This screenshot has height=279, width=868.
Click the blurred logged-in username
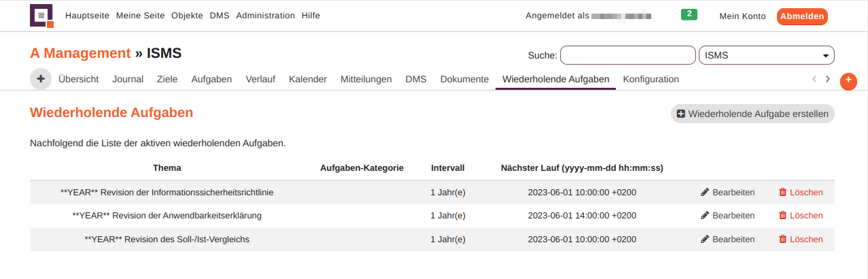[x=622, y=16]
